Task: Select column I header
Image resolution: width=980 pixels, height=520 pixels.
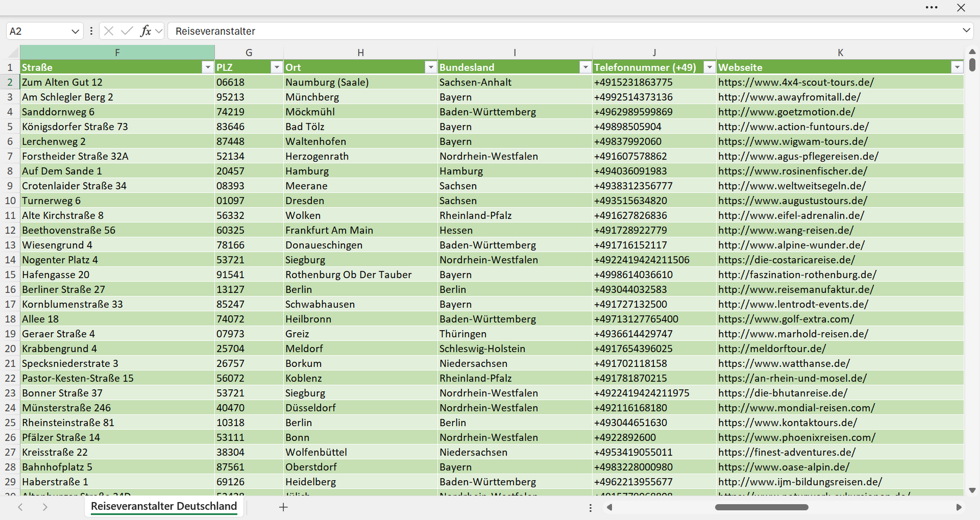Action: (514, 52)
